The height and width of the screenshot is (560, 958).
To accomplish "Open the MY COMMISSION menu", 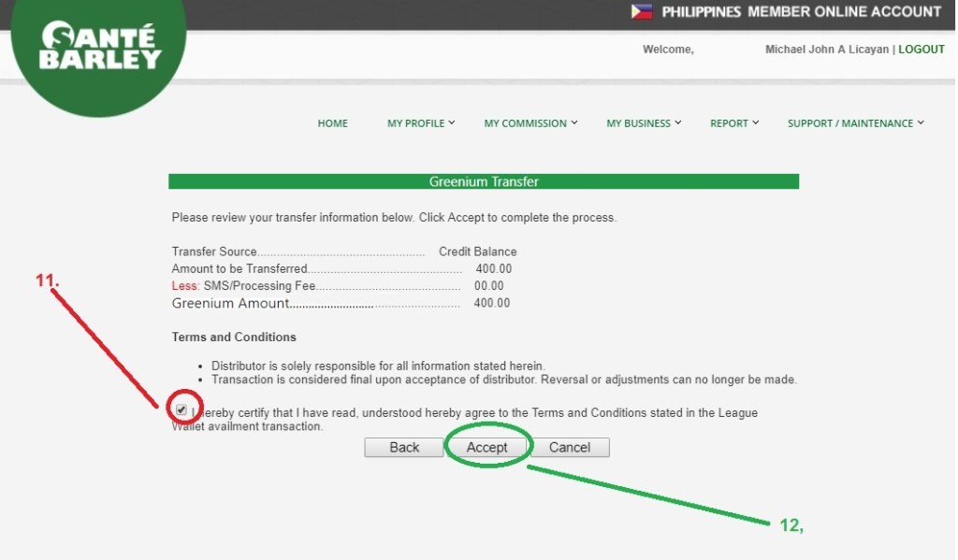I will [x=525, y=123].
